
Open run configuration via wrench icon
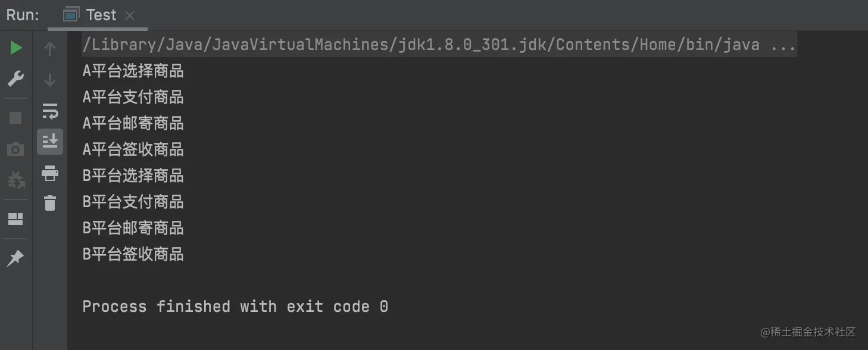(x=15, y=78)
